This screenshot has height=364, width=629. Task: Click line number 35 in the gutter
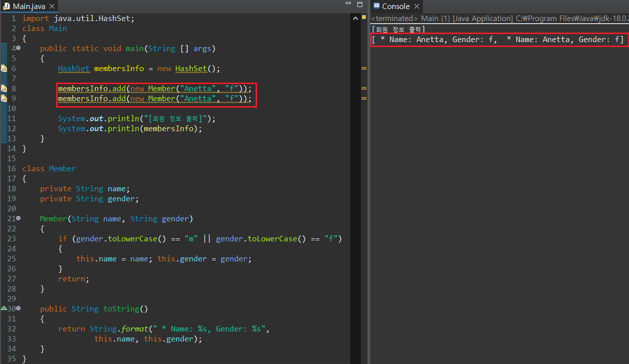click(12, 359)
